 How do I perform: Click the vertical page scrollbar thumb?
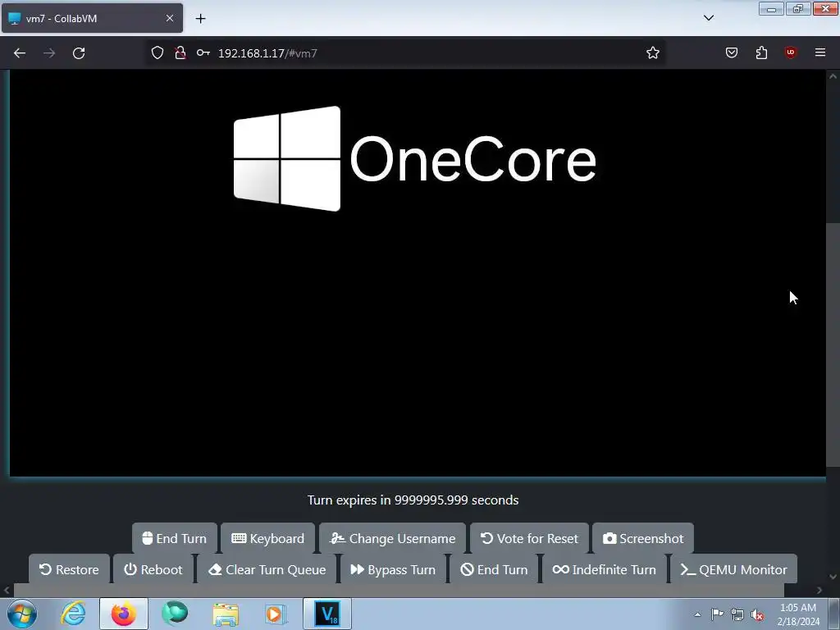(x=833, y=345)
